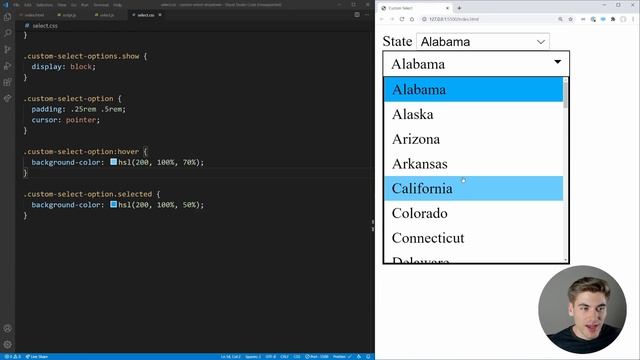This screenshot has height=360, width=640.
Task: Click the notifications bell in status bar
Action: click(x=368, y=357)
